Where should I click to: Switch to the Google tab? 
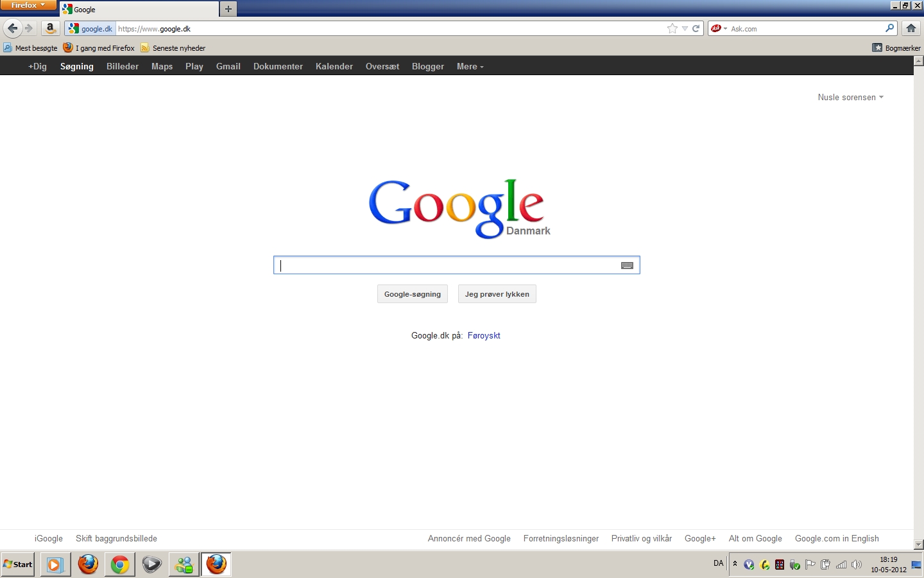click(139, 9)
